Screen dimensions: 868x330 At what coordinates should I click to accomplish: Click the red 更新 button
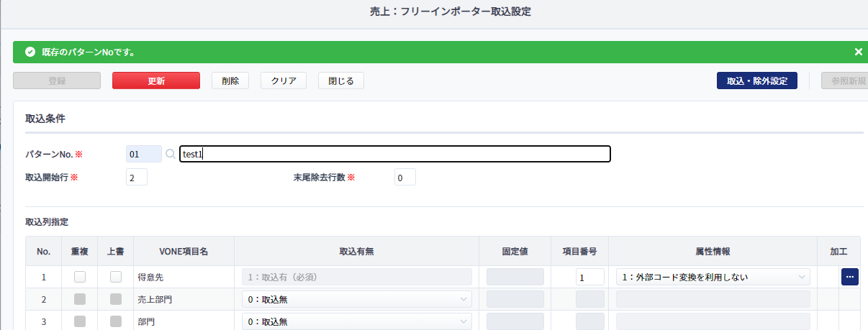(156, 81)
